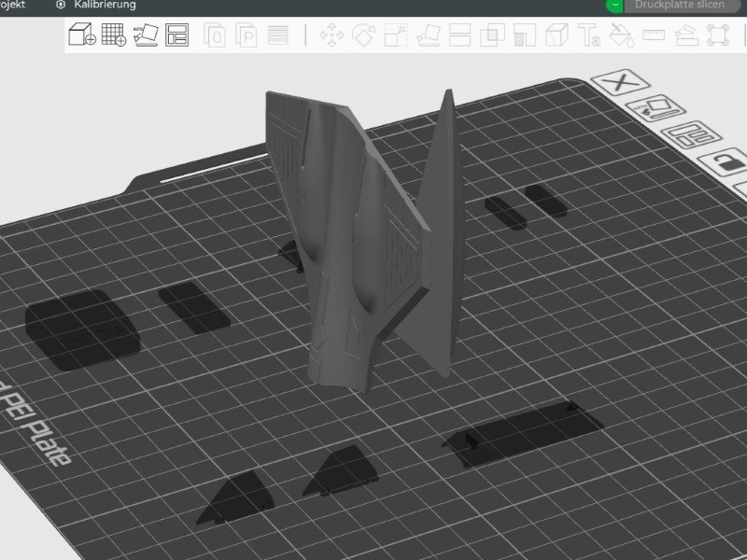Select the Lay on face tool
The image size is (747, 560).
[x=429, y=35]
